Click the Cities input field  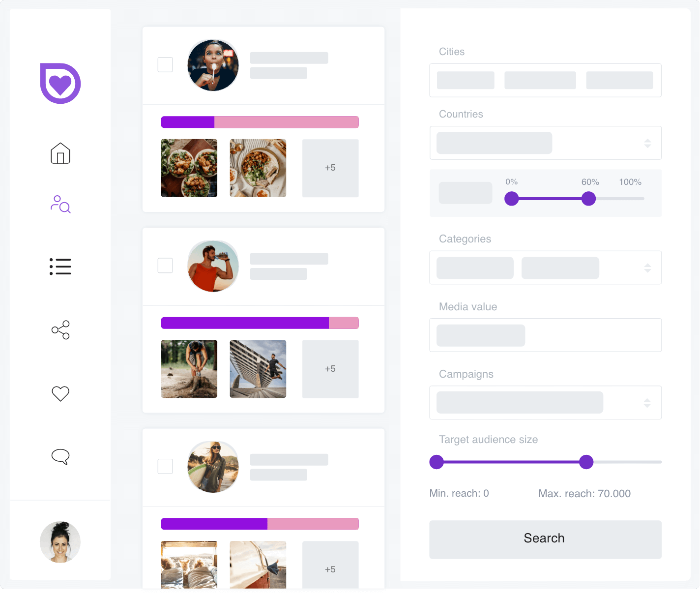[545, 80]
